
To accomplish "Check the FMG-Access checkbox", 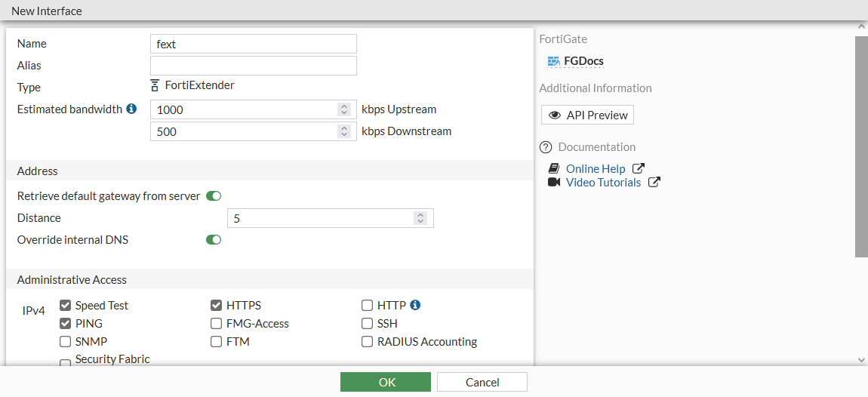I will coord(217,324).
